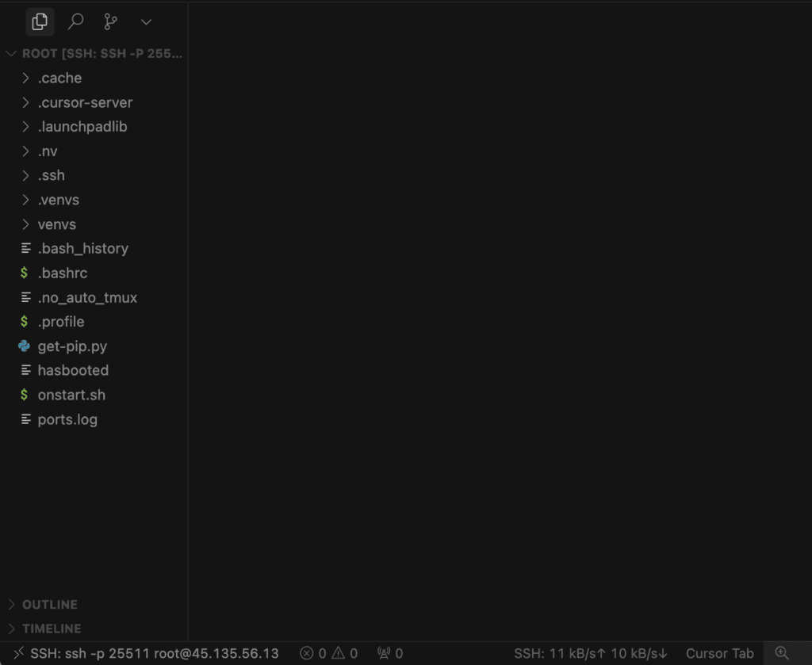Open the .bashrc file
The height and width of the screenshot is (665, 812).
63,273
